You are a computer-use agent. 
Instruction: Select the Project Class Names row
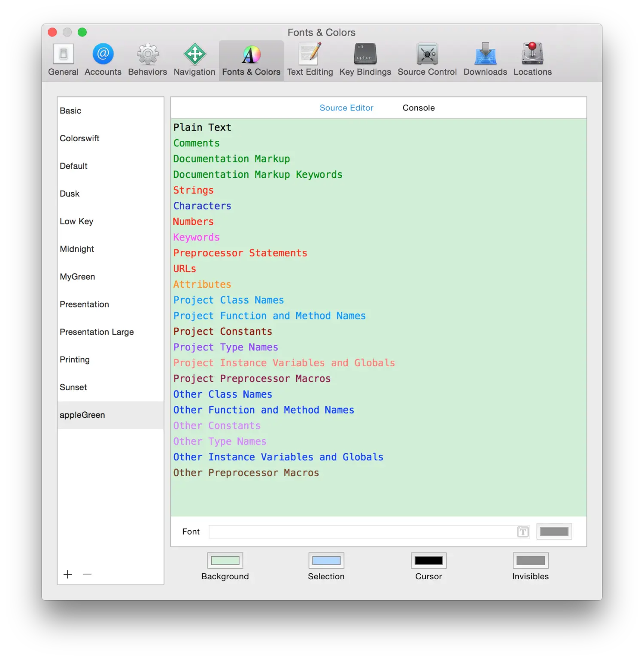[x=379, y=300]
